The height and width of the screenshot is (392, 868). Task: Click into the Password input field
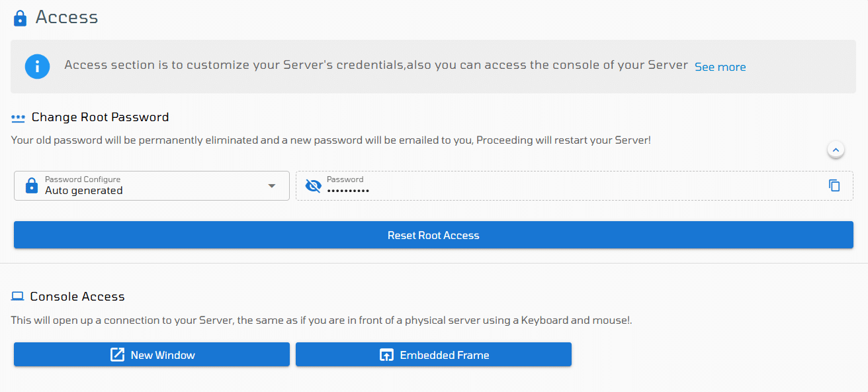pyautogui.click(x=574, y=186)
